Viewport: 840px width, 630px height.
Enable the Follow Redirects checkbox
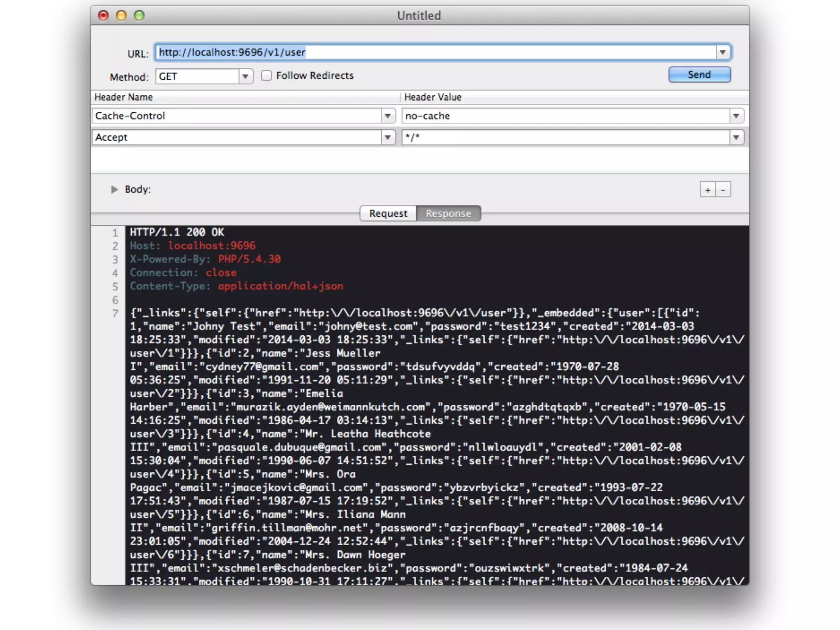click(x=266, y=75)
